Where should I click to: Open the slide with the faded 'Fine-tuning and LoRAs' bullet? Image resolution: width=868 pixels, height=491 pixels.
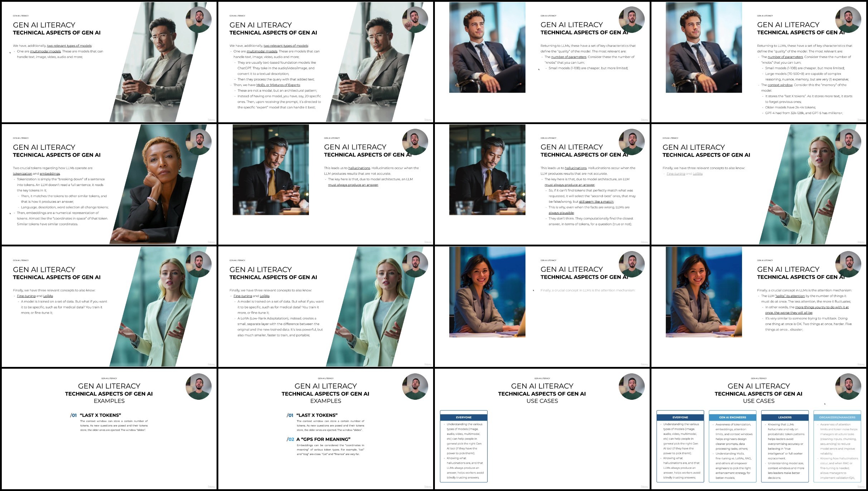758,184
